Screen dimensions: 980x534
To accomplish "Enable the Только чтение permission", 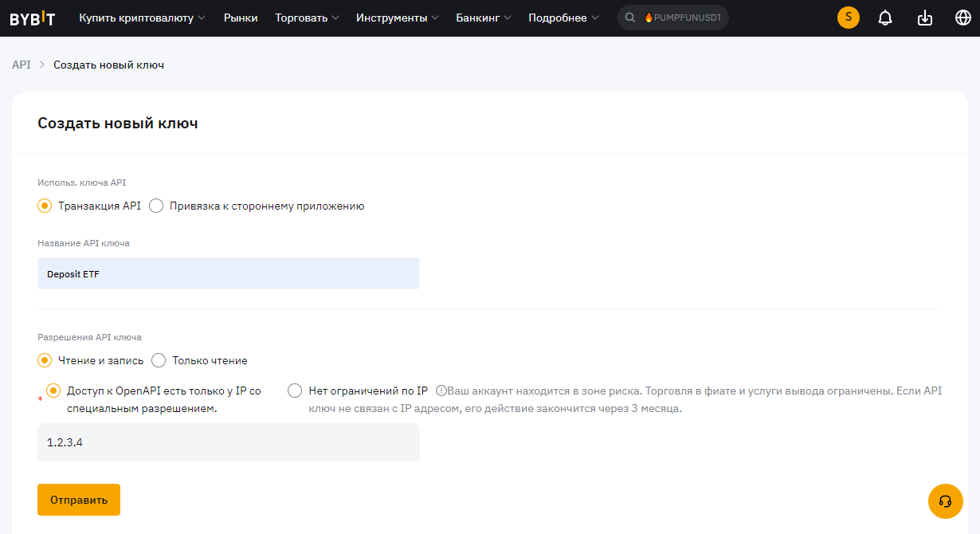I will click(158, 360).
